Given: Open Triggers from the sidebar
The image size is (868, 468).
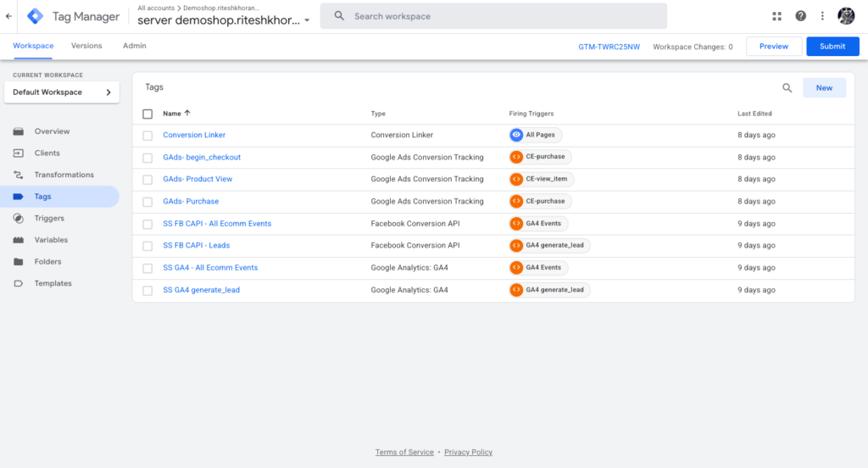Looking at the screenshot, I should (49, 218).
